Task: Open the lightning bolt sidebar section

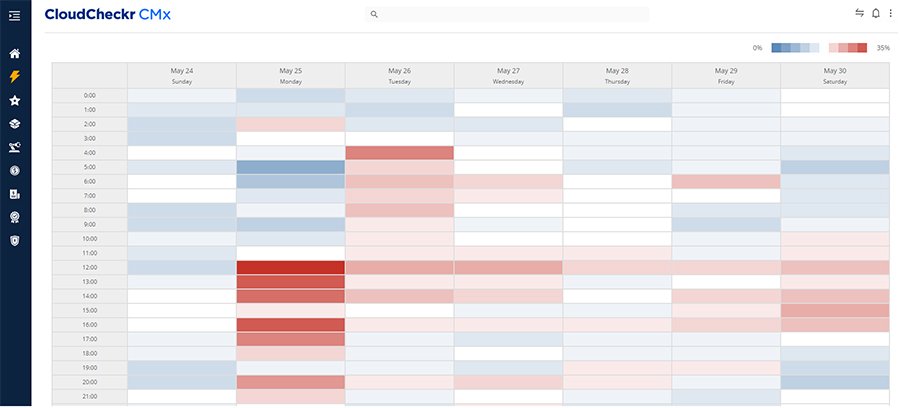Action: pyautogui.click(x=15, y=77)
